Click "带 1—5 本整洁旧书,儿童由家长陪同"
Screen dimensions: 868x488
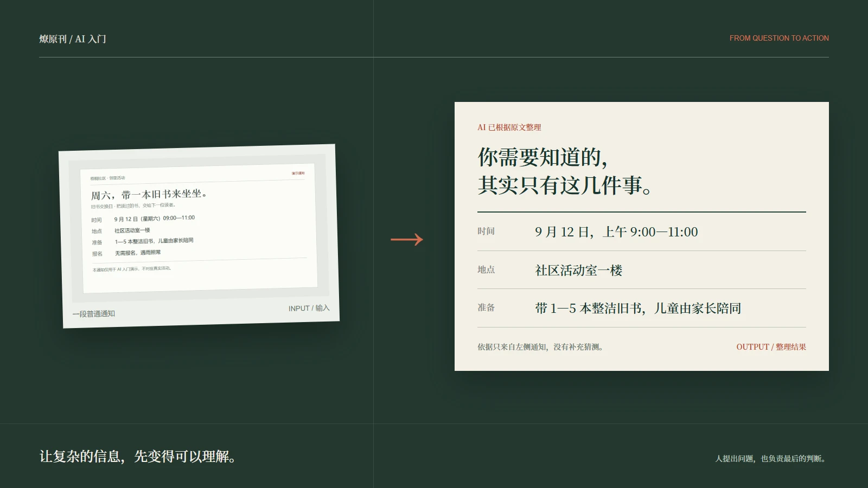tap(638, 308)
